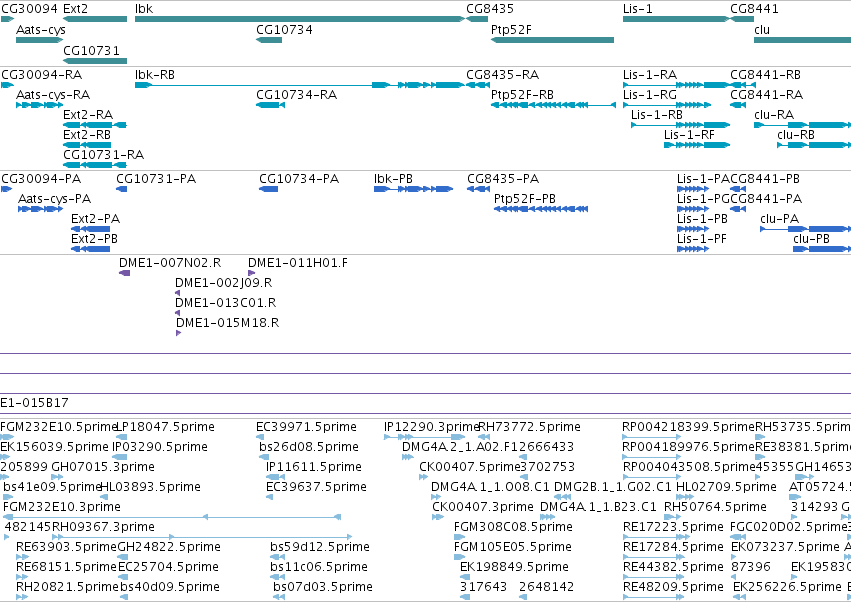Select the CG8441 gene label
This screenshot has height=602, width=851.
click(x=754, y=9)
